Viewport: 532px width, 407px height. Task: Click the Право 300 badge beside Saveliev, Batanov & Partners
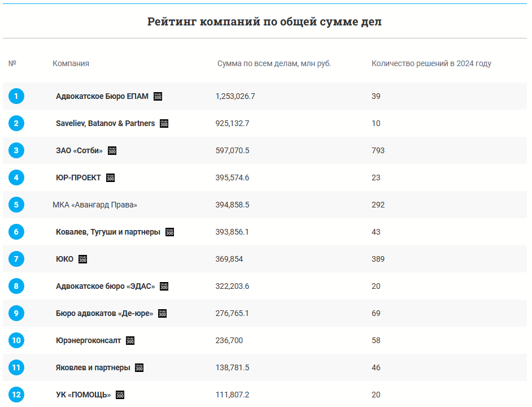click(x=164, y=123)
